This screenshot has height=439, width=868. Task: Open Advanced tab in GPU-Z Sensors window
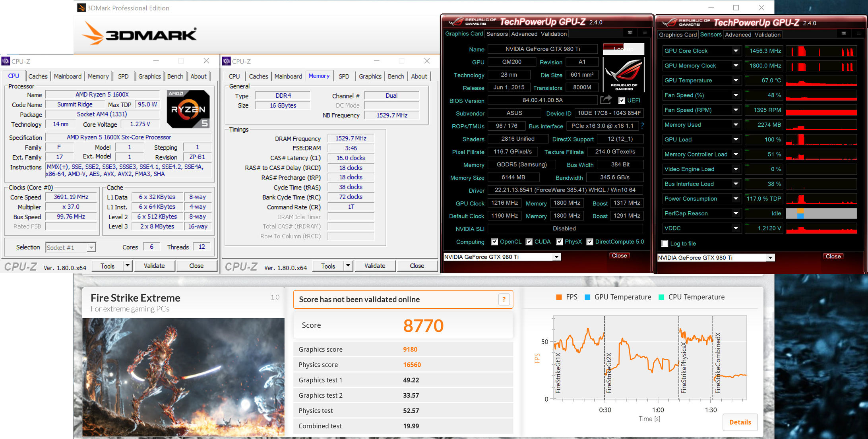pyautogui.click(x=738, y=35)
